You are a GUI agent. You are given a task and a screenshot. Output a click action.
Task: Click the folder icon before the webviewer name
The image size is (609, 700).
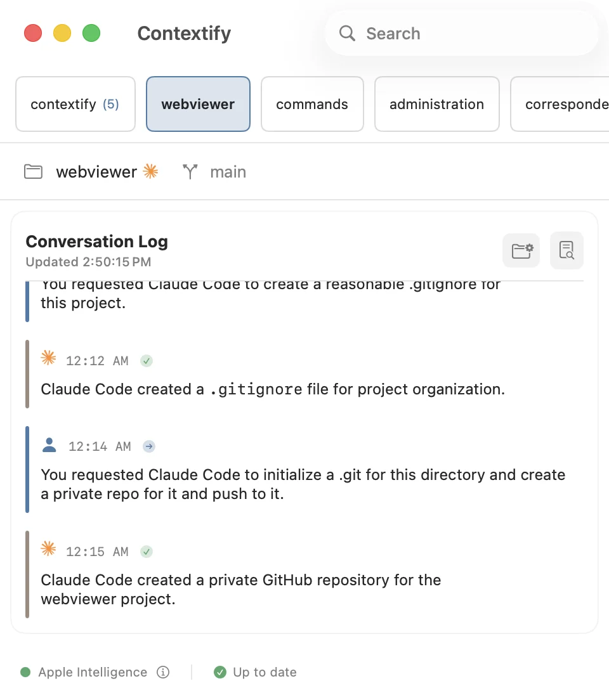click(x=33, y=171)
